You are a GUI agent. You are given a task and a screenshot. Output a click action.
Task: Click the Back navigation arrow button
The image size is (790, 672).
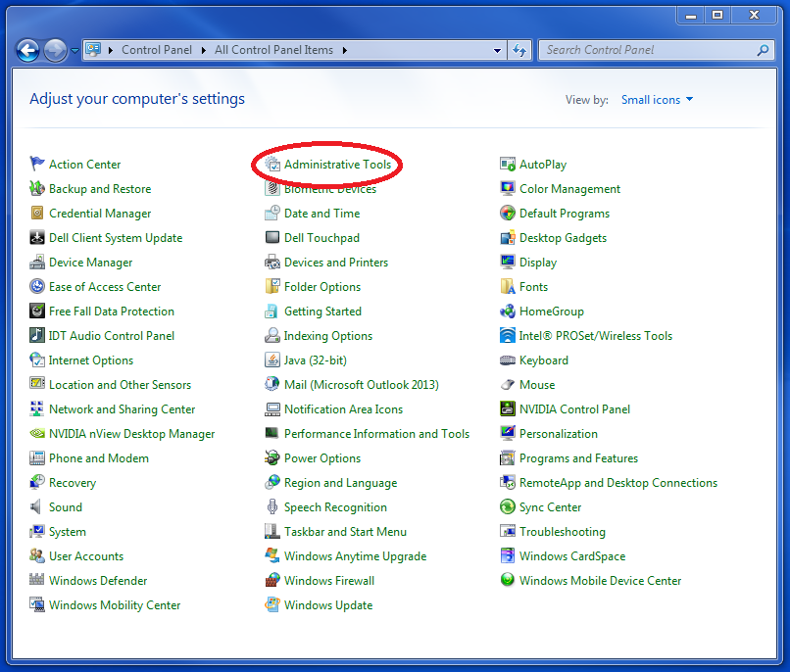click(27, 50)
